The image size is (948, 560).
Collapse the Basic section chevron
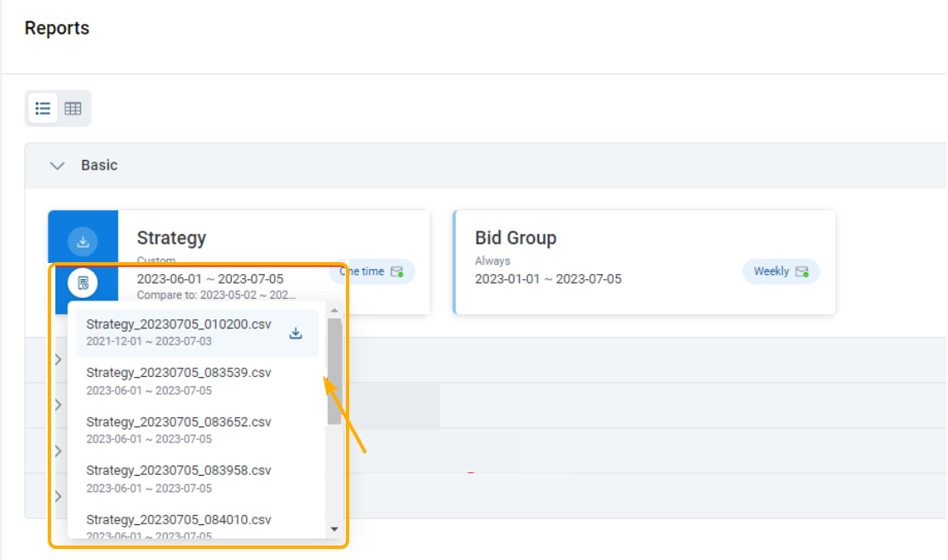coord(57,165)
